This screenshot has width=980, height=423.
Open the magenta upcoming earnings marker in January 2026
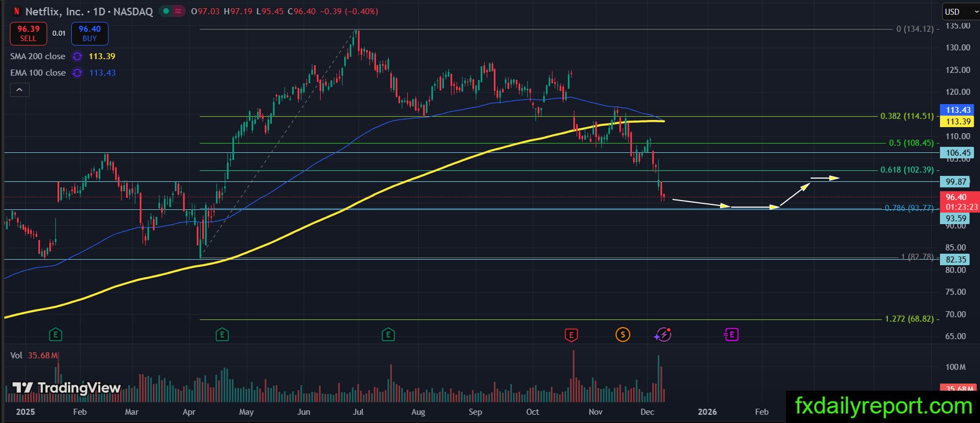click(x=732, y=334)
